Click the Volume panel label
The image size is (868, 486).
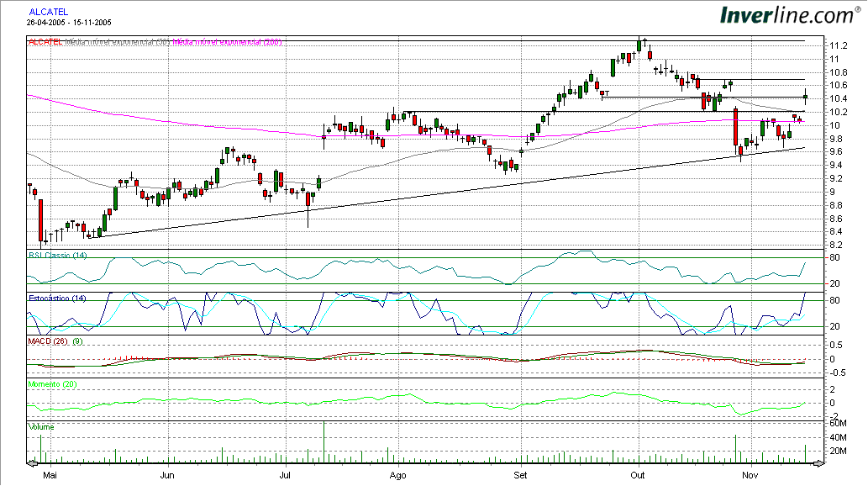[41, 427]
